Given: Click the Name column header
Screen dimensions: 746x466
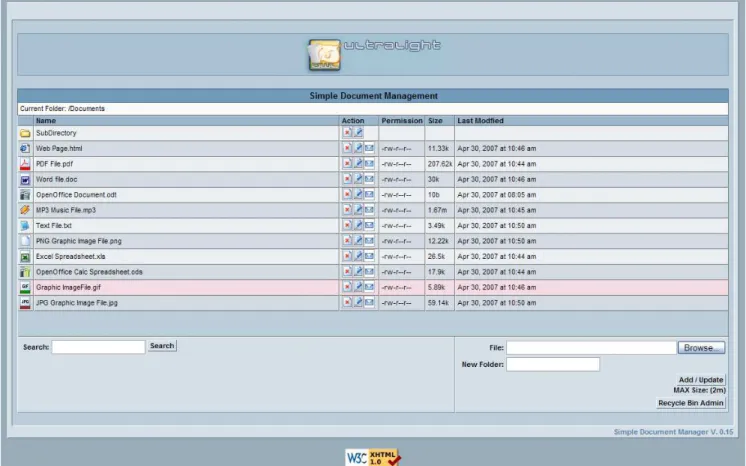Looking at the screenshot, I should (x=46, y=121).
